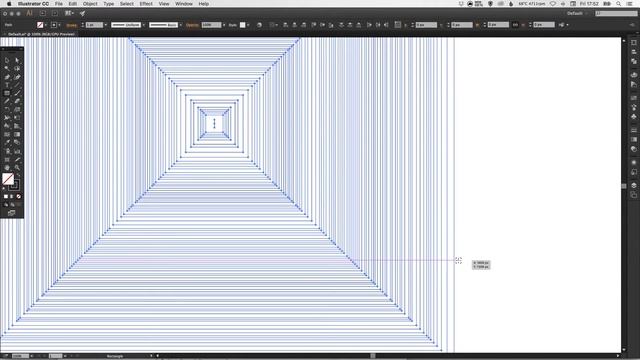Image resolution: width=640 pixels, height=360 pixels.
Task: Open the Apple menu
Action: pos(9,4)
